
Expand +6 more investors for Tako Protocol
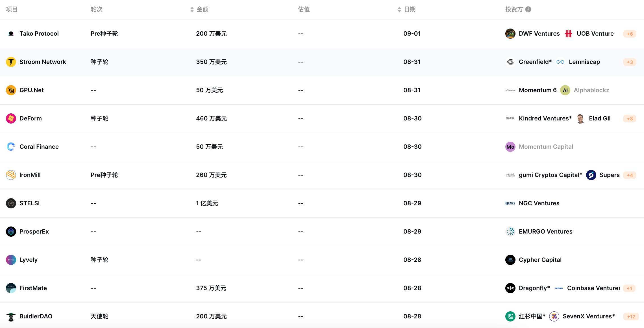tap(630, 34)
